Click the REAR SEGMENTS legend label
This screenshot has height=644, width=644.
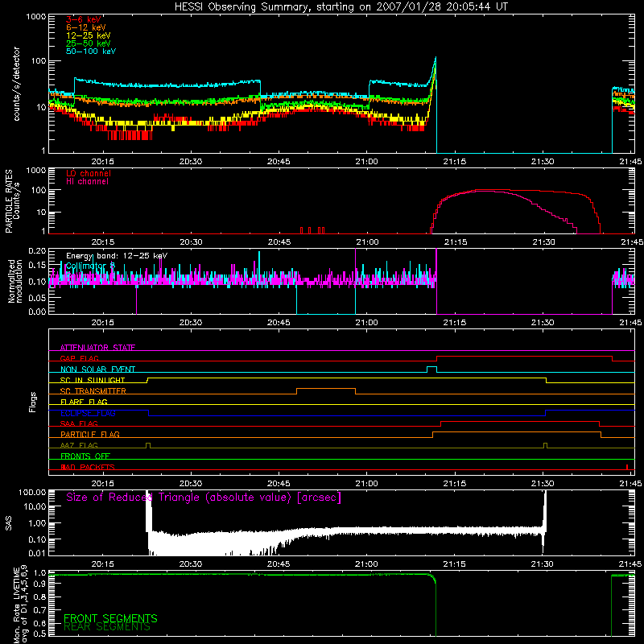tap(107, 627)
